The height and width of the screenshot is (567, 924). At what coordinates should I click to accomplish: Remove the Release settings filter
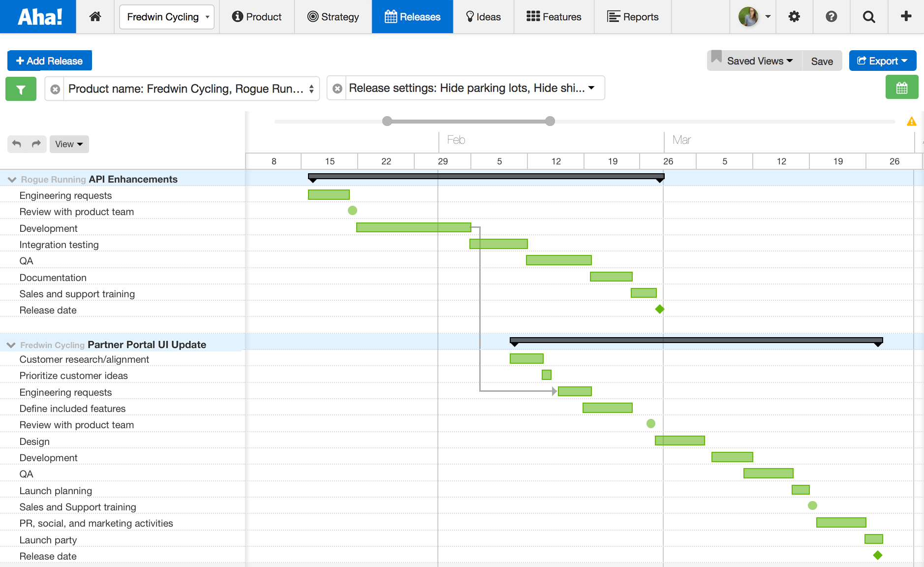337,89
